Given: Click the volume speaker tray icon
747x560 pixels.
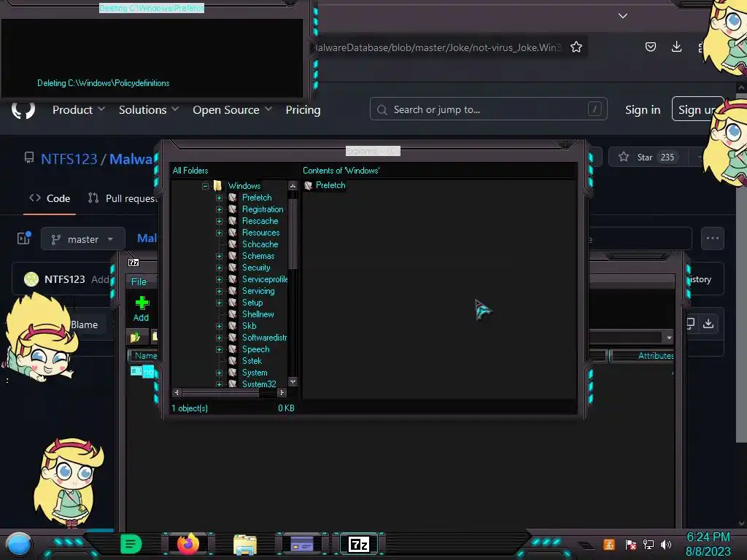Looking at the screenshot, I should point(665,544).
